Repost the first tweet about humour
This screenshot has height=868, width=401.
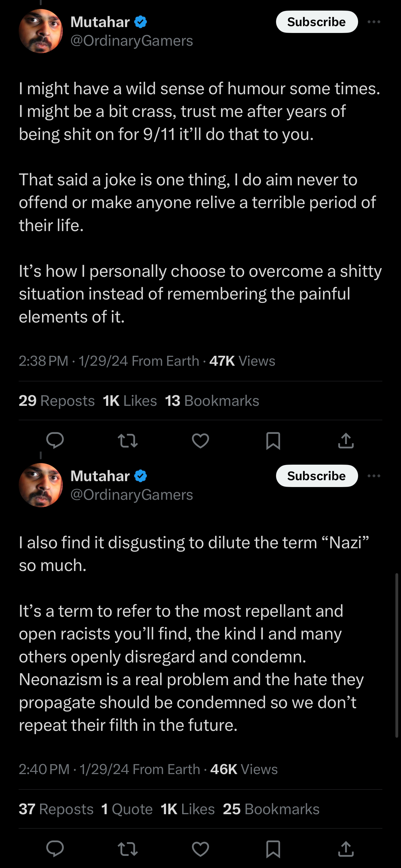click(x=128, y=441)
